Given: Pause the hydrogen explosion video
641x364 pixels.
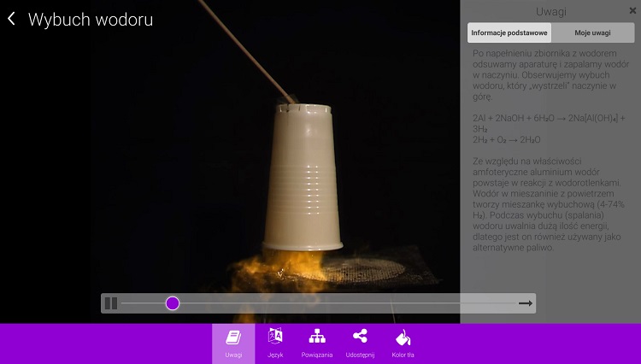Looking at the screenshot, I should [111, 303].
